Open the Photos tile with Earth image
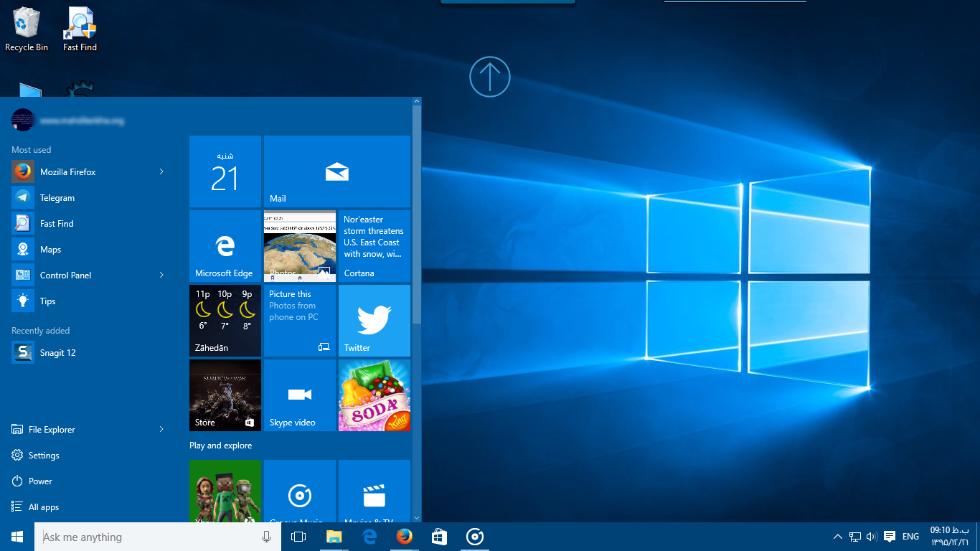This screenshot has width=980, height=551. coord(300,246)
